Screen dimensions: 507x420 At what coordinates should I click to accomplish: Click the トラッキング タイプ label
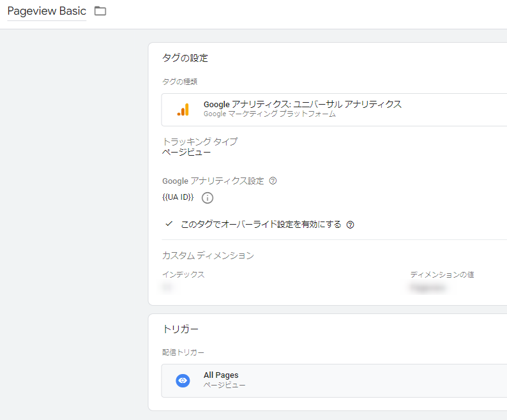pos(200,142)
